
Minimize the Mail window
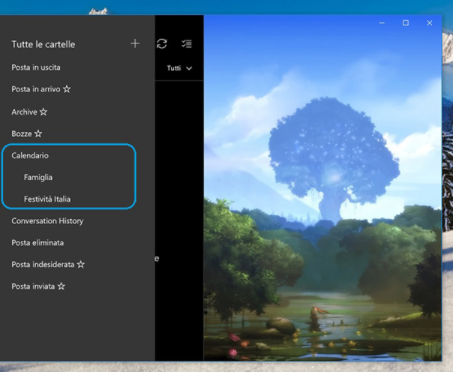pos(382,23)
